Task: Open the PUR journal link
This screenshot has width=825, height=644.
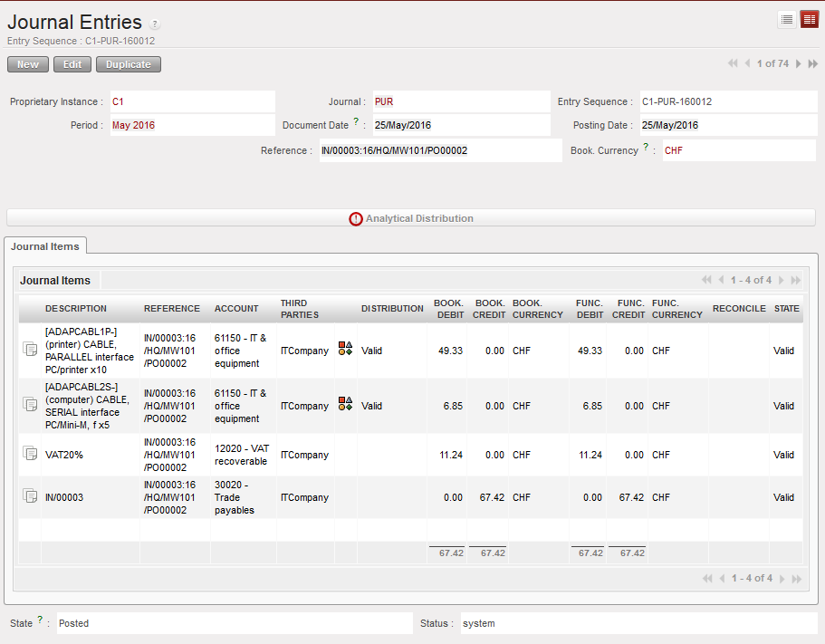Action: coord(384,102)
